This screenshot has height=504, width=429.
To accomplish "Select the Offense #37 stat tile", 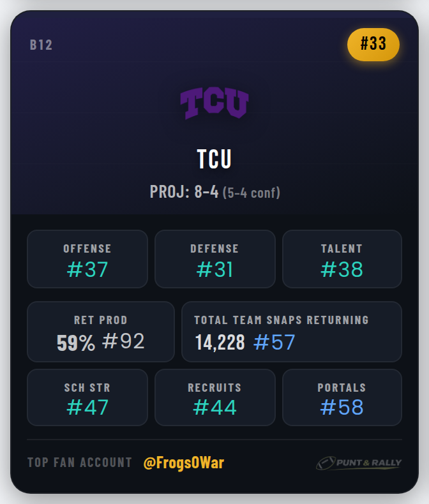I will (x=87, y=260).
